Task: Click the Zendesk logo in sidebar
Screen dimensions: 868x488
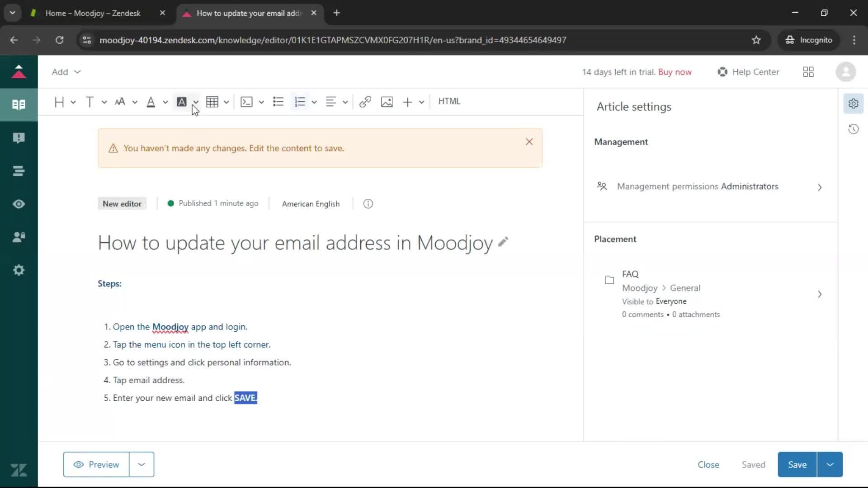Action: coord(19,470)
